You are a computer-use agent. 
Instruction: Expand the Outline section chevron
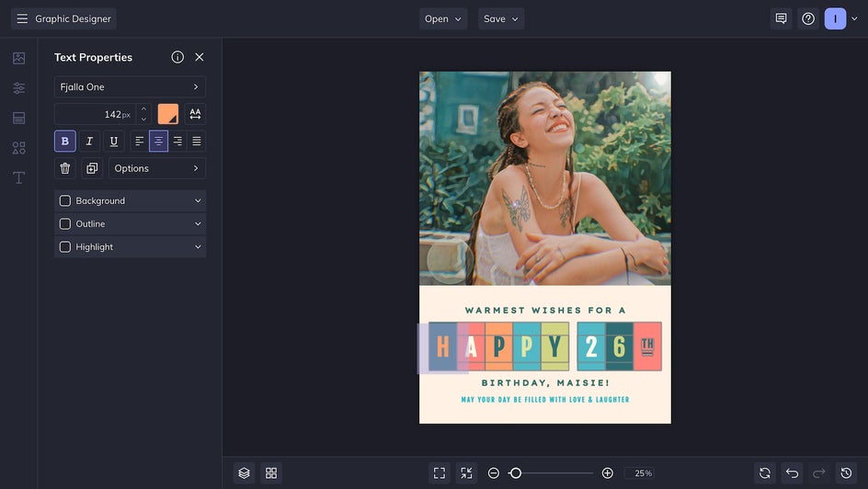pos(198,224)
